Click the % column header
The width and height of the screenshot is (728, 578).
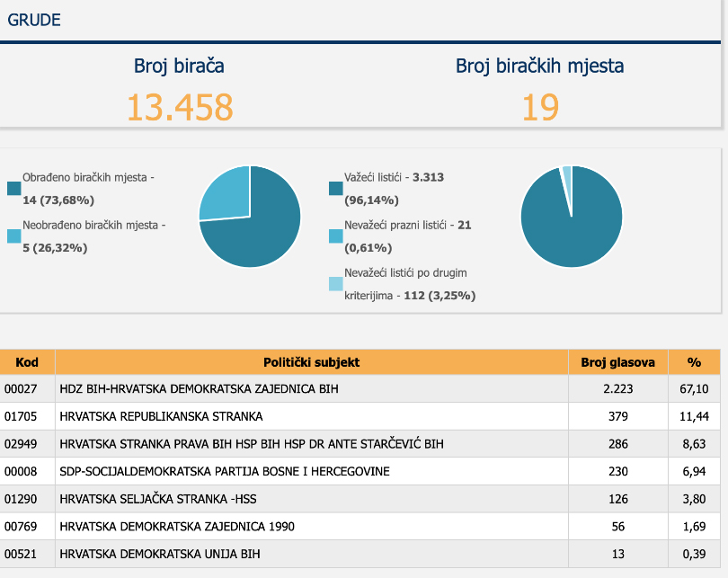[x=694, y=362]
